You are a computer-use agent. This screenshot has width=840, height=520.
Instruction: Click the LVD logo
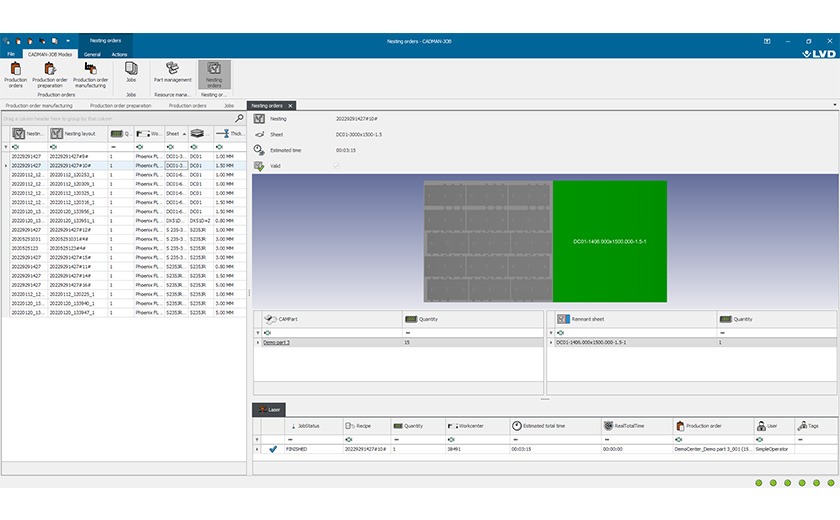819,54
